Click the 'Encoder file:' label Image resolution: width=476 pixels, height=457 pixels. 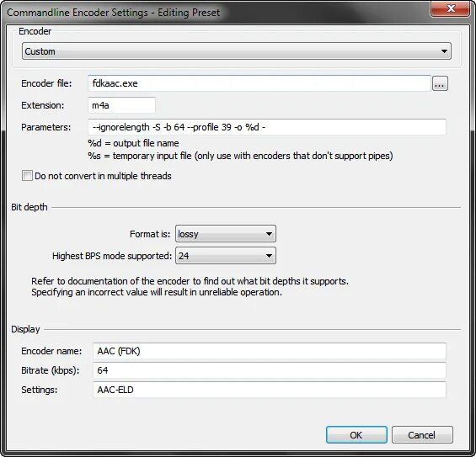pyautogui.click(x=46, y=83)
